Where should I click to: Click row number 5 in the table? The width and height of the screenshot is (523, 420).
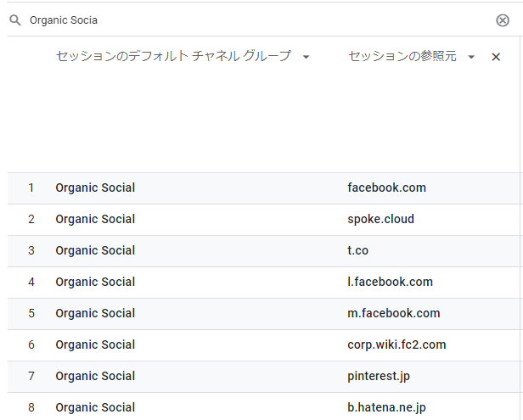pyautogui.click(x=31, y=313)
